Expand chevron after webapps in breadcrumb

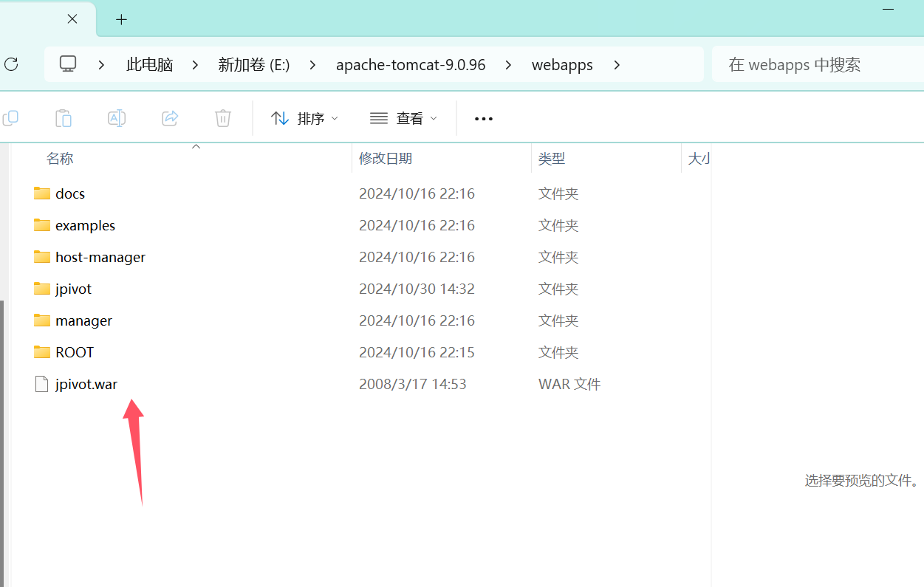click(x=617, y=65)
